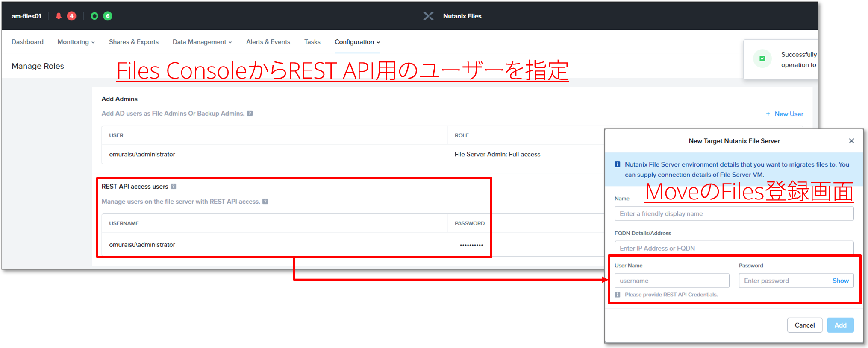Click help icon after Manage users description
The image size is (868, 348).
click(265, 202)
